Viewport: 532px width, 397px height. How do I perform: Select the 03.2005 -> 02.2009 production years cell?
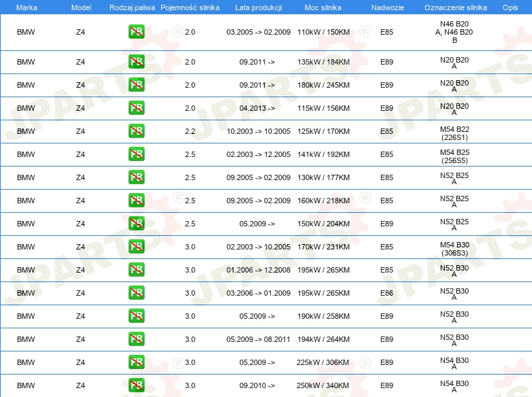coord(259,32)
